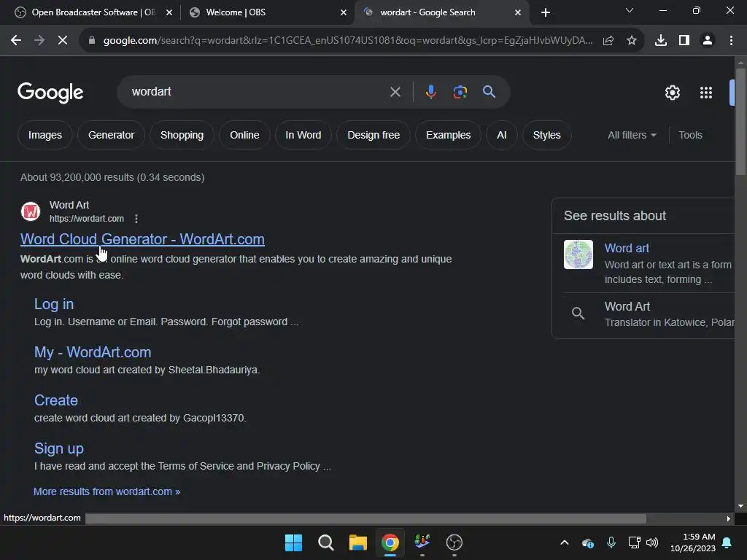Open clock and date in taskbar
This screenshot has height=560, width=747.
coord(693,542)
